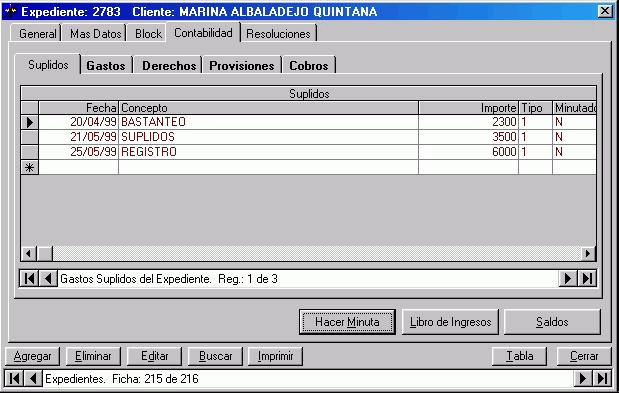Click the Eliminar button
This screenshot has height=393, width=619.
(93, 356)
